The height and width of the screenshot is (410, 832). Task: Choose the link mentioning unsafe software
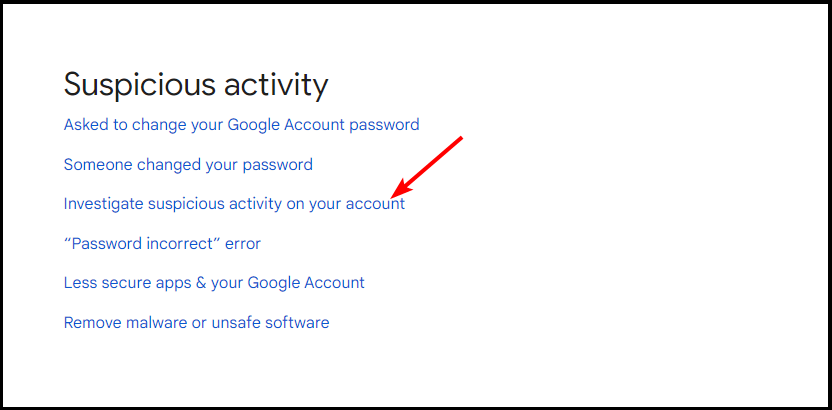tap(196, 322)
